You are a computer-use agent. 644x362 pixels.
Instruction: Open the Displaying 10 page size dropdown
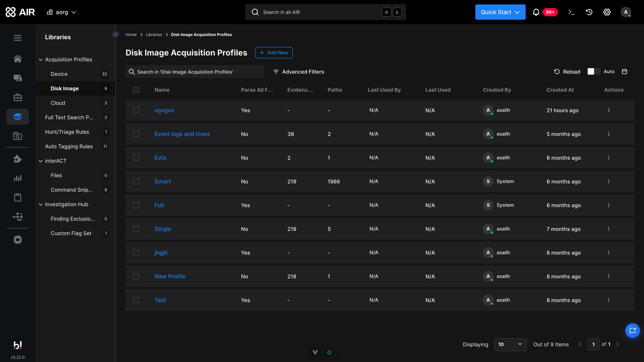click(511, 344)
